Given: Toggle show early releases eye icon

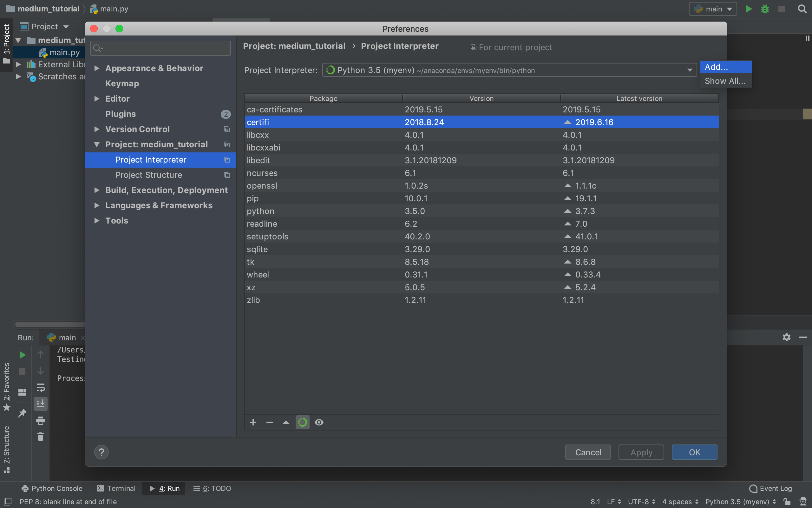Looking at the screenshot, I should pos(319,422).
